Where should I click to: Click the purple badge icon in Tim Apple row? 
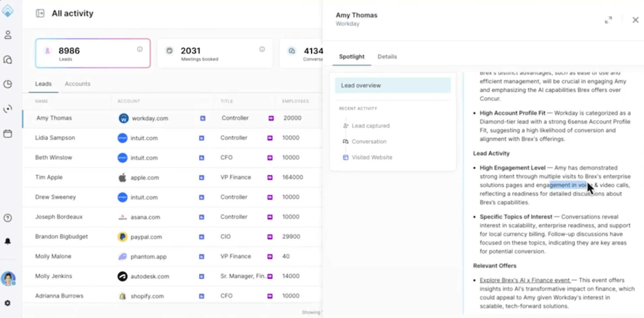tap(270, 178)
